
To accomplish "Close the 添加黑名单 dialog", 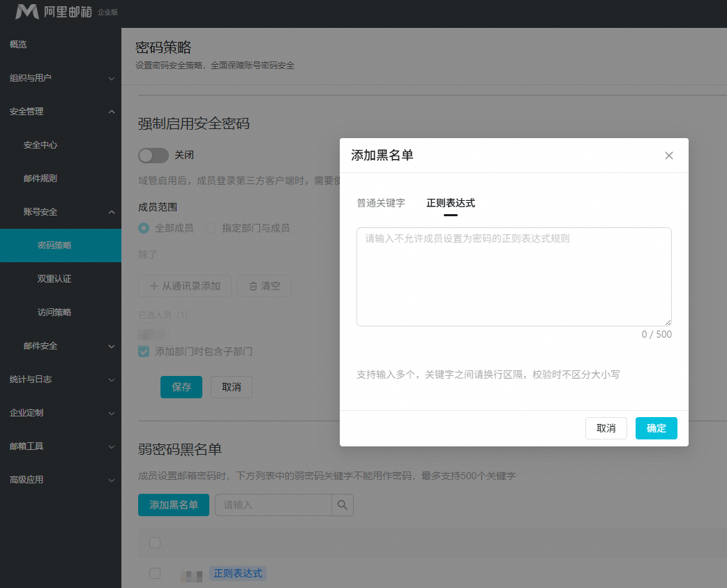I will [x=668, y=156].
